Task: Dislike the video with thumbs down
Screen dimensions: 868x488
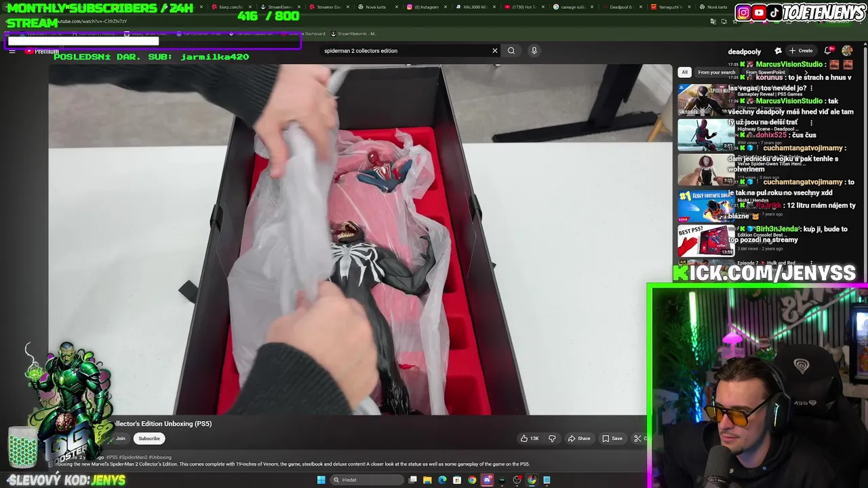Action: pos(552,439)
